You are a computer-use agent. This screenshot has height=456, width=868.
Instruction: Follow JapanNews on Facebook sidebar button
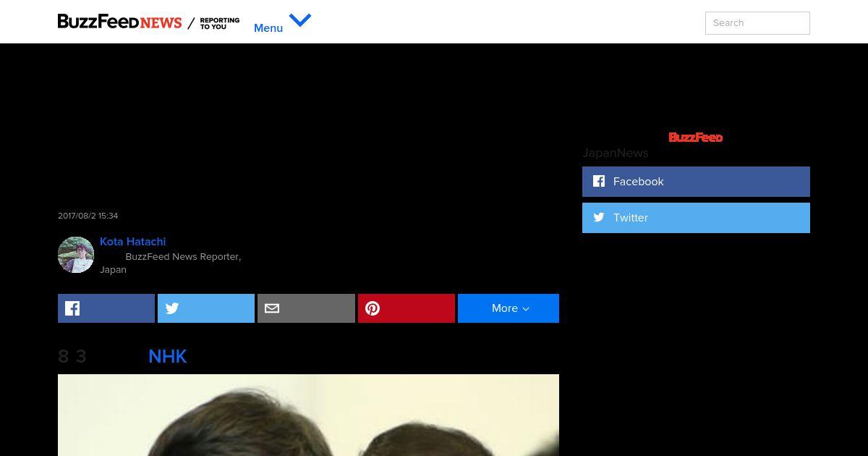click(696, 182)
